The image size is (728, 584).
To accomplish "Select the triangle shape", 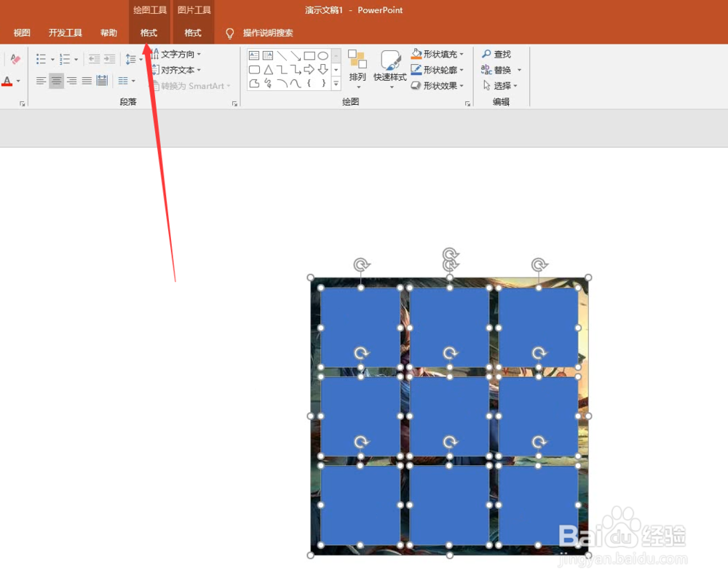I will click(268, 70).
